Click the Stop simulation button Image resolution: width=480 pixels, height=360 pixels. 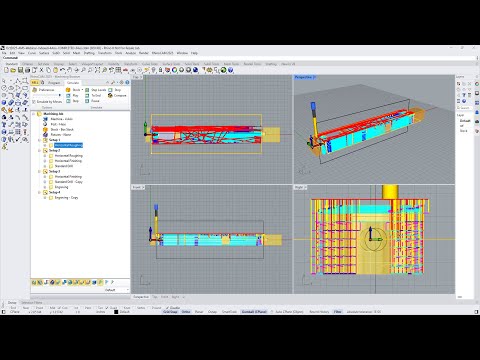coord(115,90)
